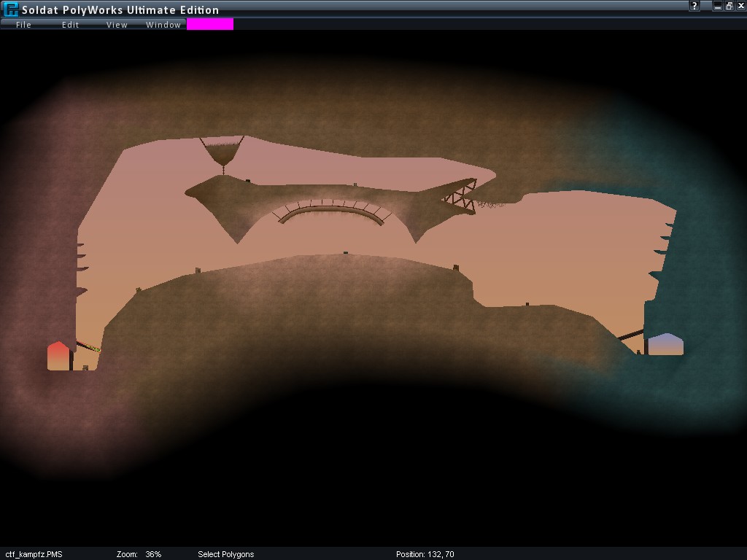Image resolution: width=747 pixels, height=560 pixels.
Task: Open the Window menu
Action: [x=163, y=25]
